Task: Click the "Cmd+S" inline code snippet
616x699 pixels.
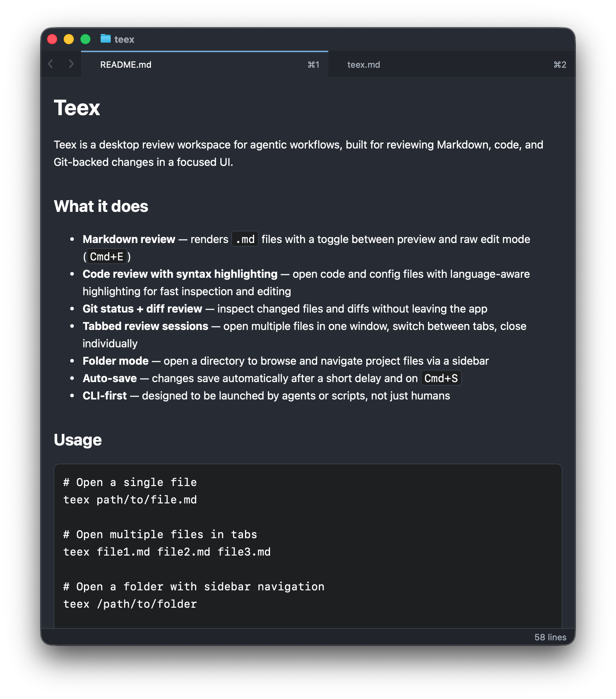Action: pyautogui.click(x=441, y=378)
